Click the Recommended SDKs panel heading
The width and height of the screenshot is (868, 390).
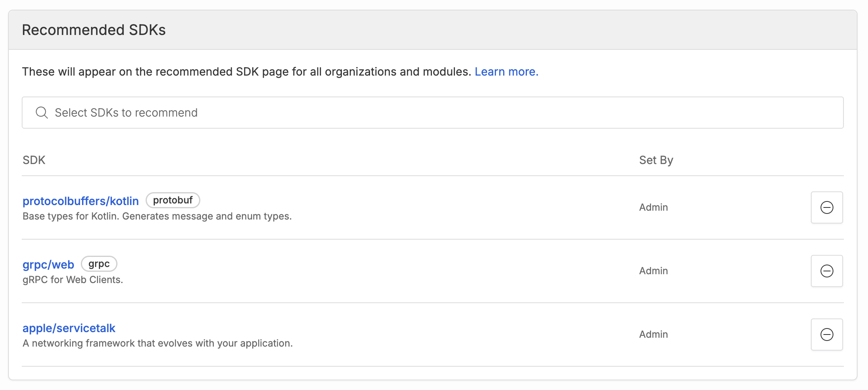coord(94,30)
